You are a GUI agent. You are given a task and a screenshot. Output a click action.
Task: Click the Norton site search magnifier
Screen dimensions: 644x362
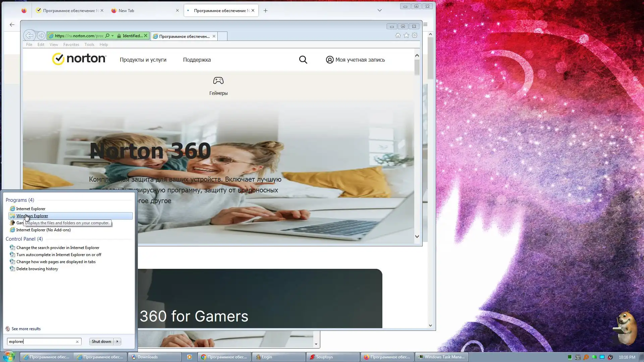pyautogui.click(x=303, y=60)
